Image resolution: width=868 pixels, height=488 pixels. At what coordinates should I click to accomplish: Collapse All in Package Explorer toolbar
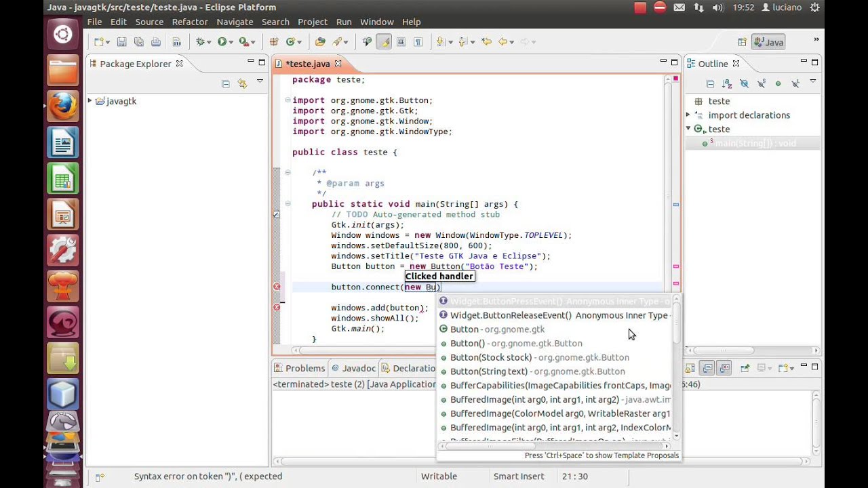click(x=226, y=83)
